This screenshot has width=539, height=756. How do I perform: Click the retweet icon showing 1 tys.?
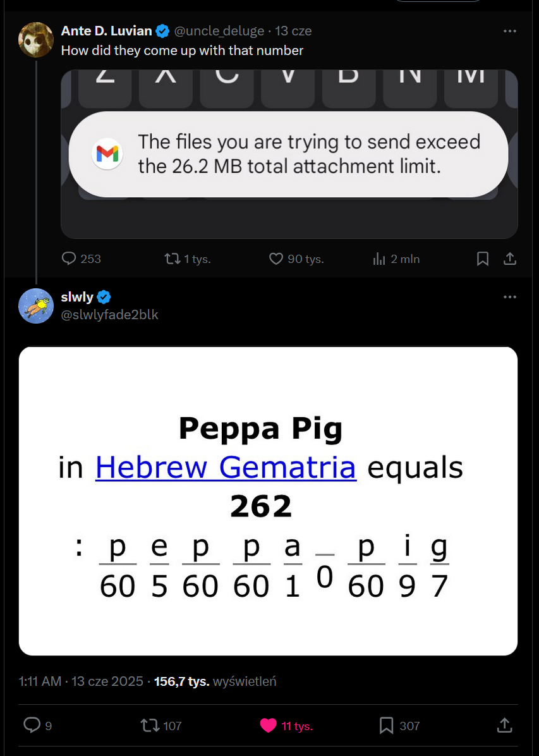pyautogui.click(x=173, y=259)
